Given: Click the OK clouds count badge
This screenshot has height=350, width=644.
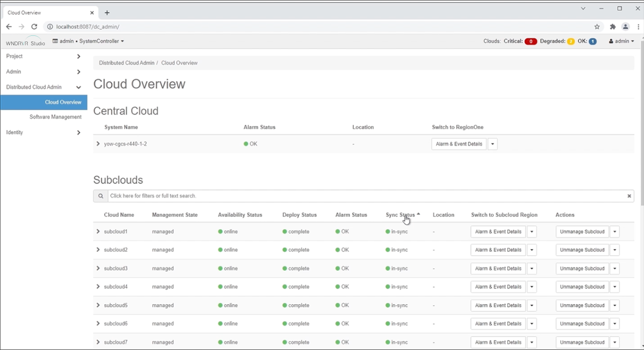Looking at the screenshot, I should tap(593, 42).
